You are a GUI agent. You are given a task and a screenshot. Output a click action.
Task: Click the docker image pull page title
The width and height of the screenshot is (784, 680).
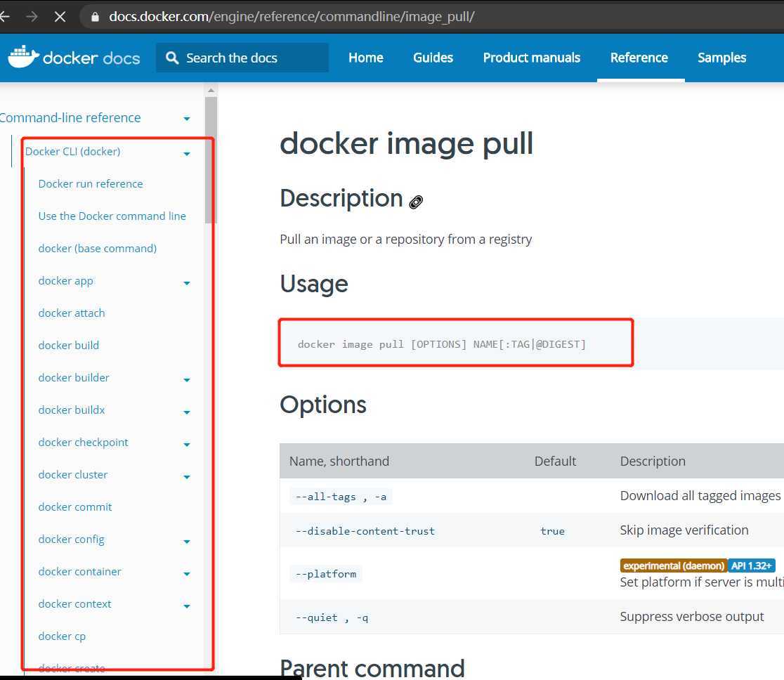pyautogui.click(x=407, y=144)
